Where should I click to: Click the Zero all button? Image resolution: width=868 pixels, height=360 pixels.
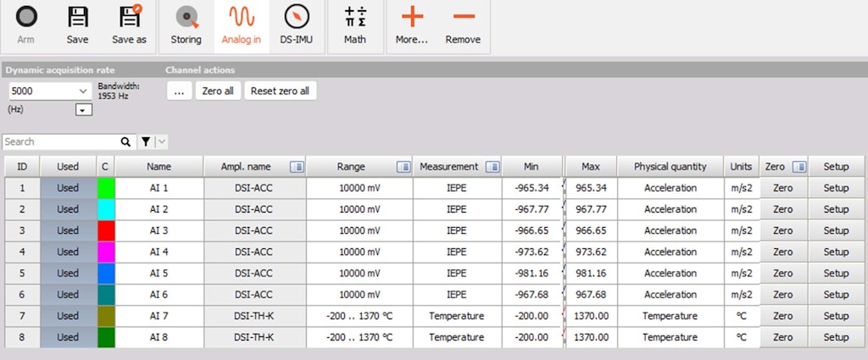[218, 91]
